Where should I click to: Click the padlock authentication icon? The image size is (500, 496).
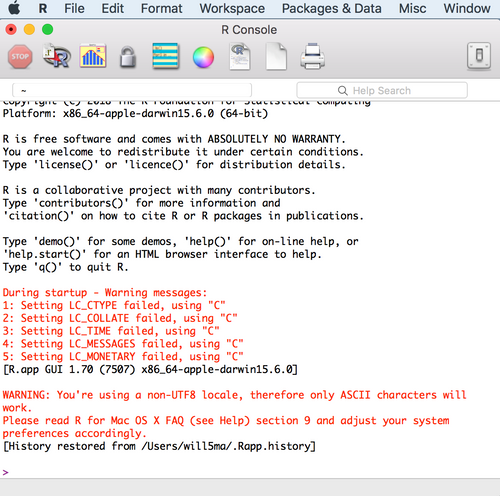128,57
